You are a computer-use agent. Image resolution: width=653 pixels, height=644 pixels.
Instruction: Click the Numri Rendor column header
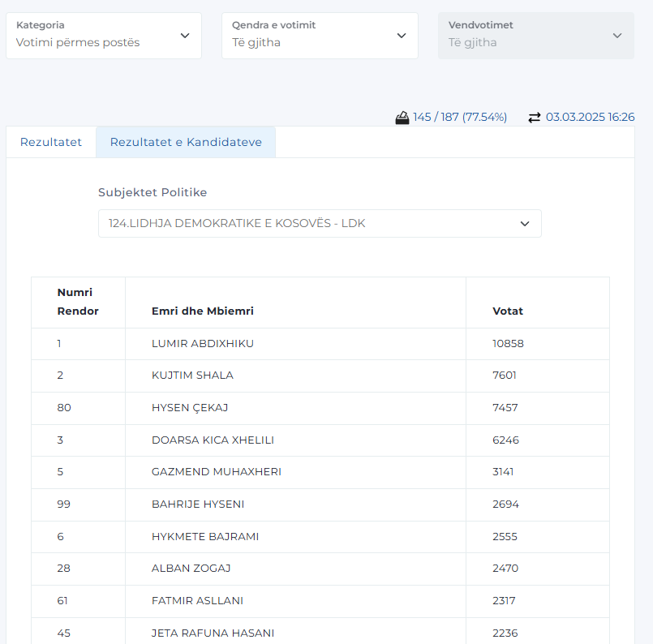pos(79,303)
